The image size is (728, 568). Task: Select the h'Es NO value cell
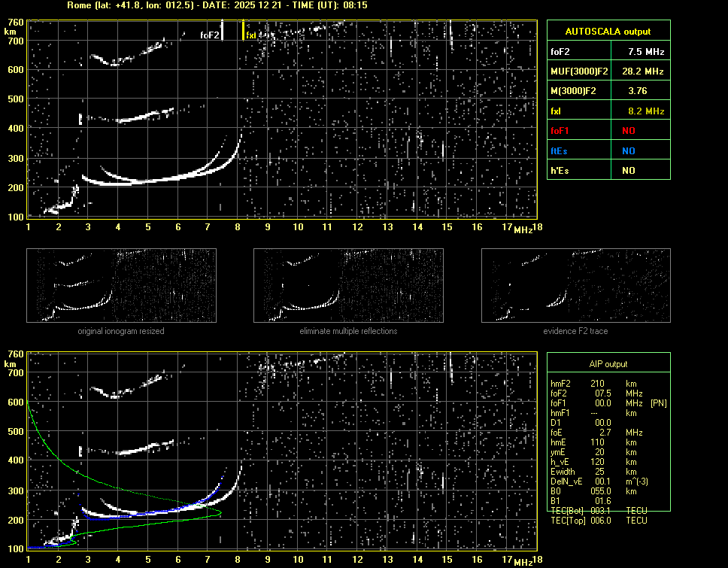(x=628, y=171)
